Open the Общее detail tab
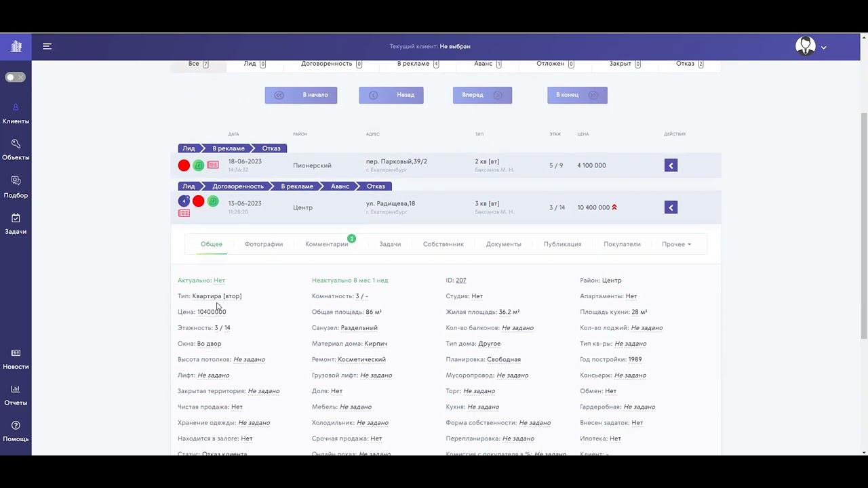Image resolution: width=868 pixels, height=488 pixels. (x=212, y=244)
